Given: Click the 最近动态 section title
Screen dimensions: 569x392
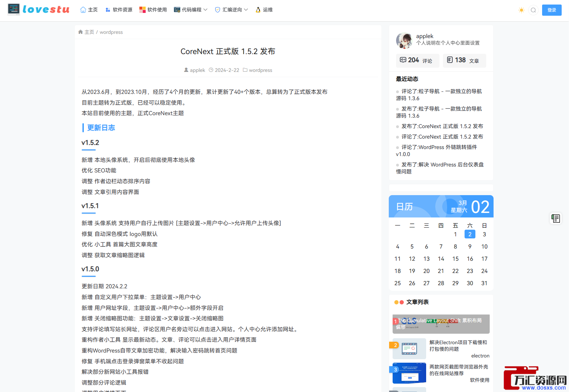Looking at the screenshot, I should (x=407, y=79).
